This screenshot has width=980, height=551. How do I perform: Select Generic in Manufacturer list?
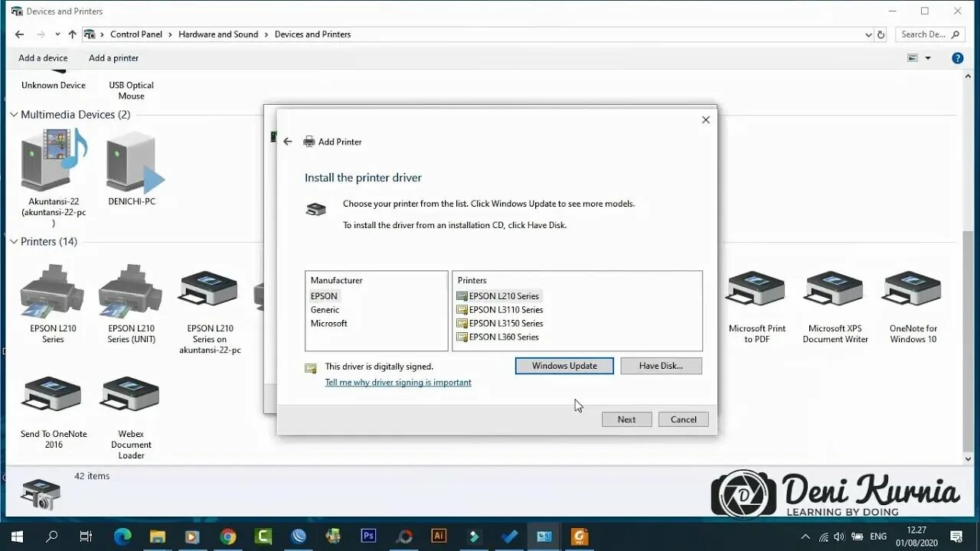pyautogui.click(x=325, y=310)
